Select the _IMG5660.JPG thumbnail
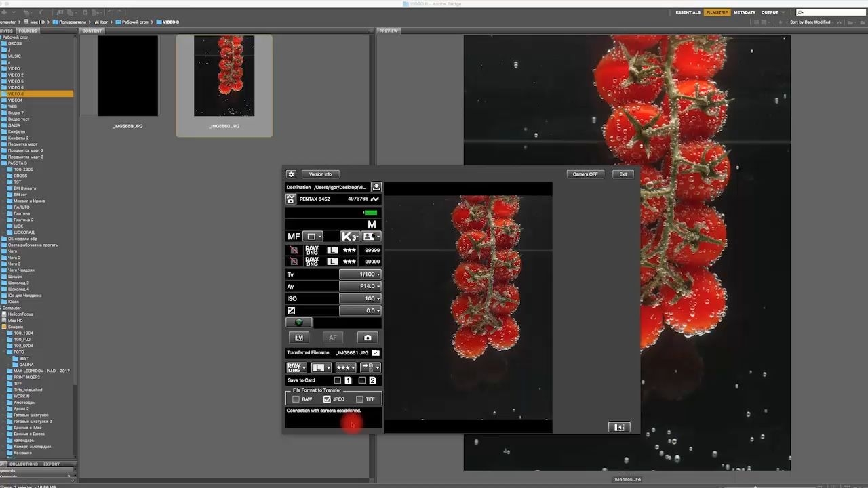868x488 pixels. pyautogui.click(x=224, y=76)
